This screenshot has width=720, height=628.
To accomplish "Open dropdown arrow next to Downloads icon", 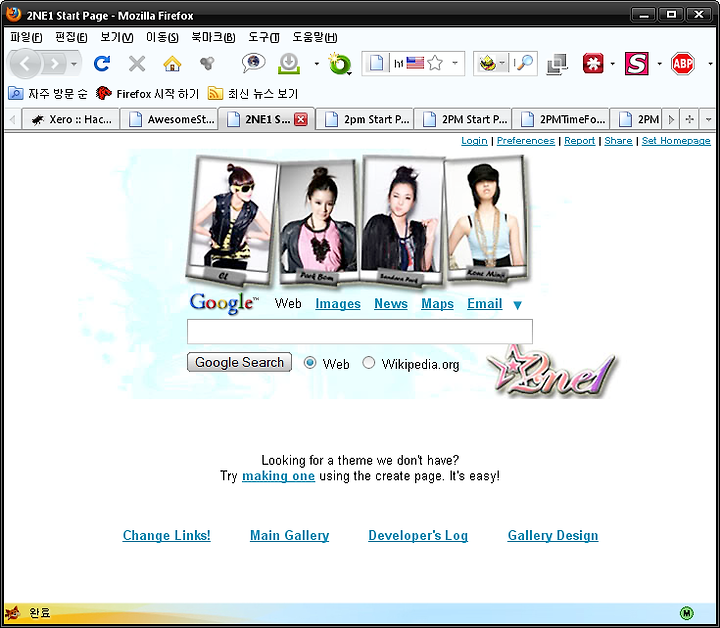I will pos(316,64).
